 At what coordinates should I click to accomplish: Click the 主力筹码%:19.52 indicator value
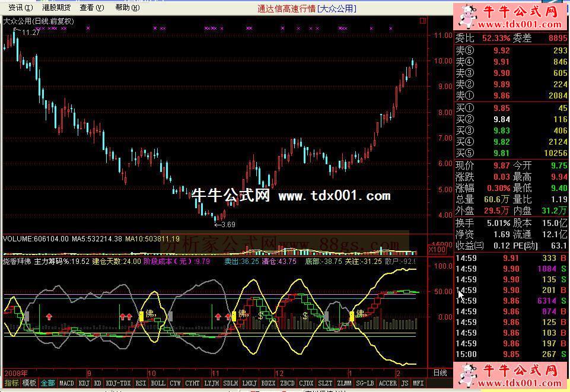tap(62, 261)
